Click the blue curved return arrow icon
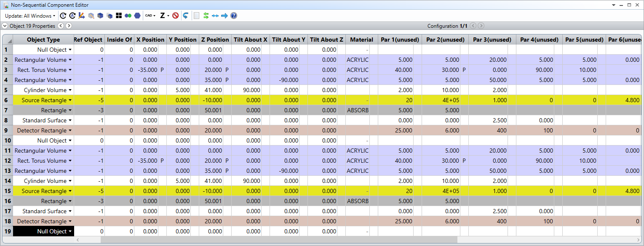The width and height of the screenshot is (644, 246). [185, 16]
